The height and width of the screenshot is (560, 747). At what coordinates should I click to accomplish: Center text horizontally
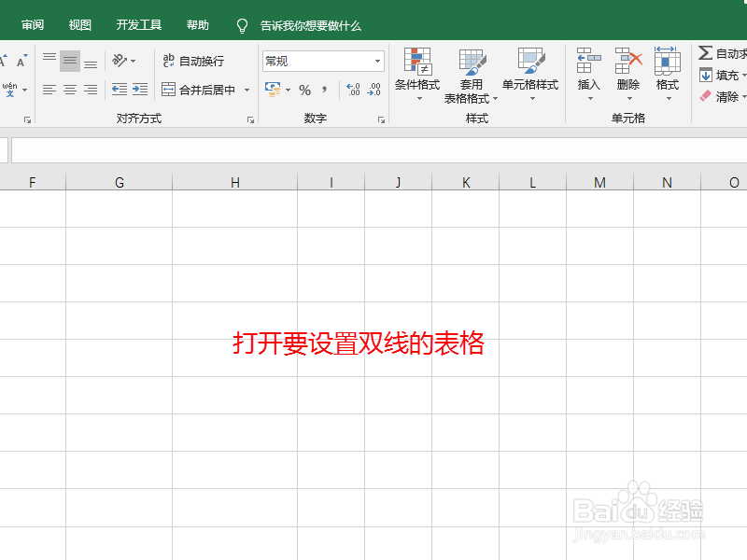click(x=69, y=90)
